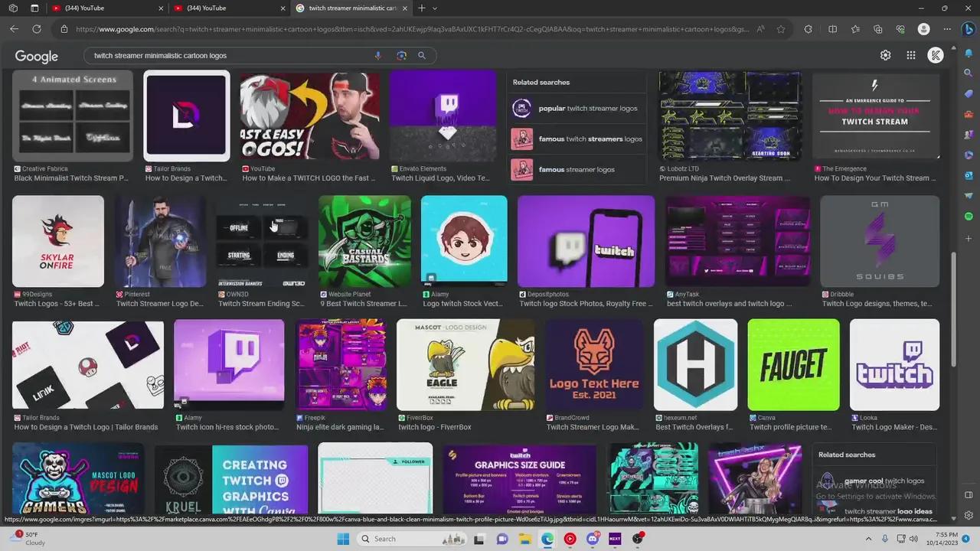Open Edge Settings and more menu
Viewport: 980px width, 551px height.
[946, 29]
